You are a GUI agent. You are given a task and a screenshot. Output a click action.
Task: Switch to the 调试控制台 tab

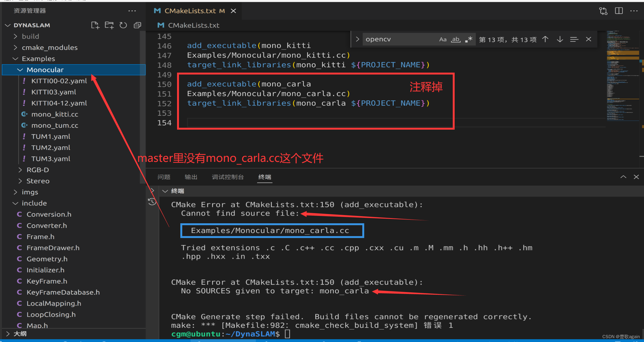(227, 177)
